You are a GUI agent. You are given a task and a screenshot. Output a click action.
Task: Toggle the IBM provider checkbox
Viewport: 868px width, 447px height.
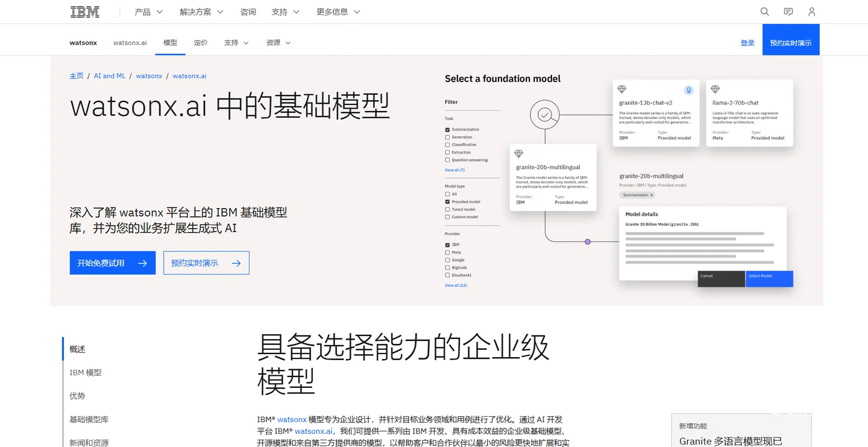coord(447,245)
